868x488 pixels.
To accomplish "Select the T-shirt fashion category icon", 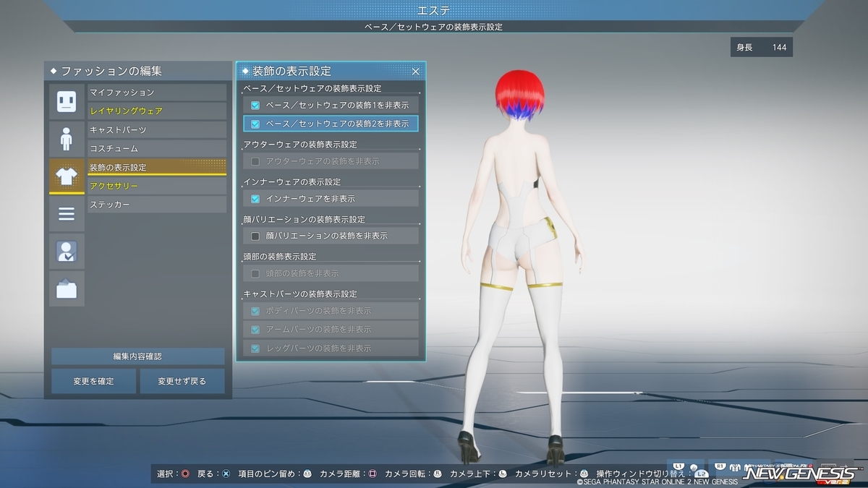I will [67, 176].
